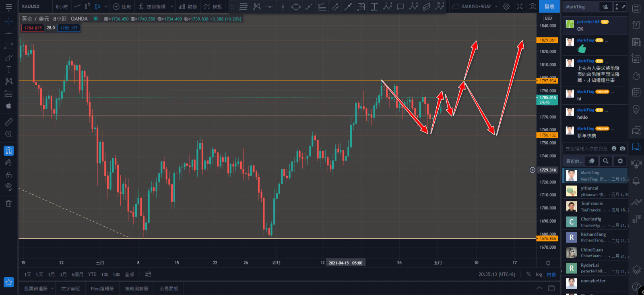This screenshot has height=295, width=644.
Task: Toggle hide all drawings eye icon
Action: [8, 186]
